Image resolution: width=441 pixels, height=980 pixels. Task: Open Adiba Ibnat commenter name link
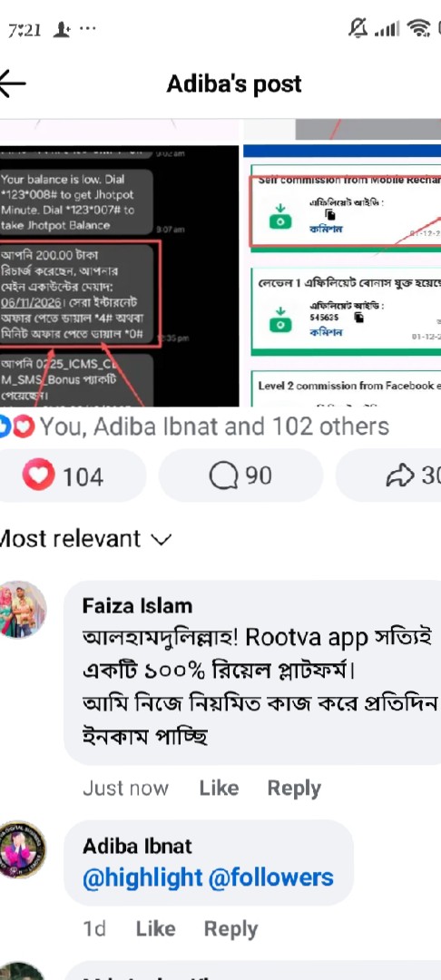click(137, 846)
